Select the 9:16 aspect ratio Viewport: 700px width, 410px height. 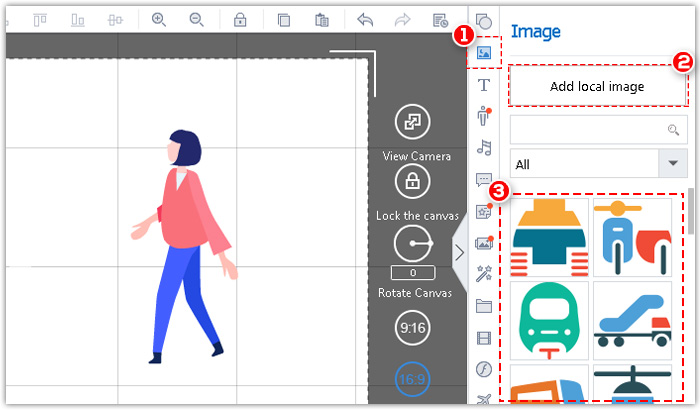point(412,328)
